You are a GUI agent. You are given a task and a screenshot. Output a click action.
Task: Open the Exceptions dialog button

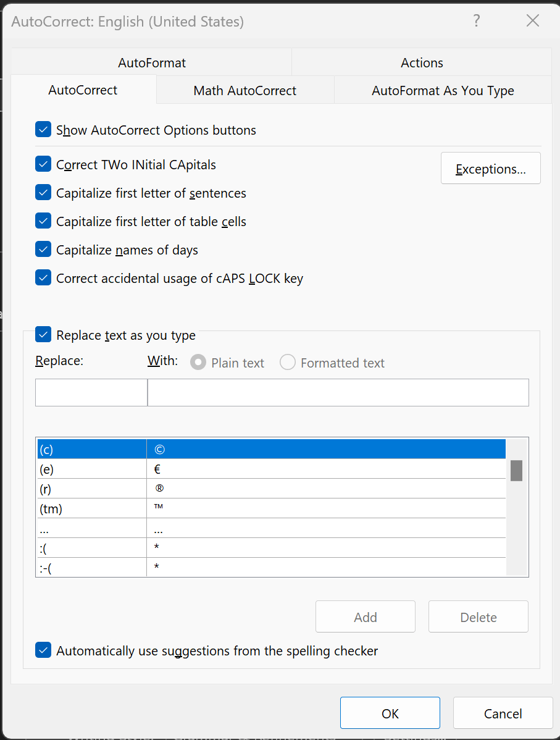pos(491,168)
